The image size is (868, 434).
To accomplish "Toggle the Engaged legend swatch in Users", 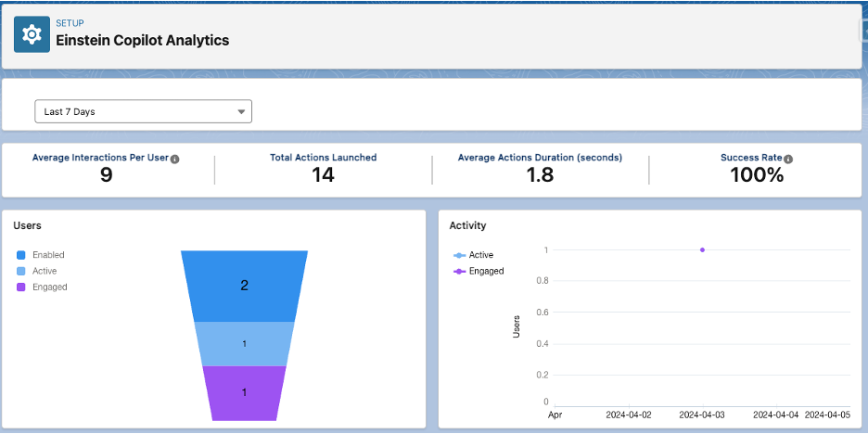I will pos(21,287).
